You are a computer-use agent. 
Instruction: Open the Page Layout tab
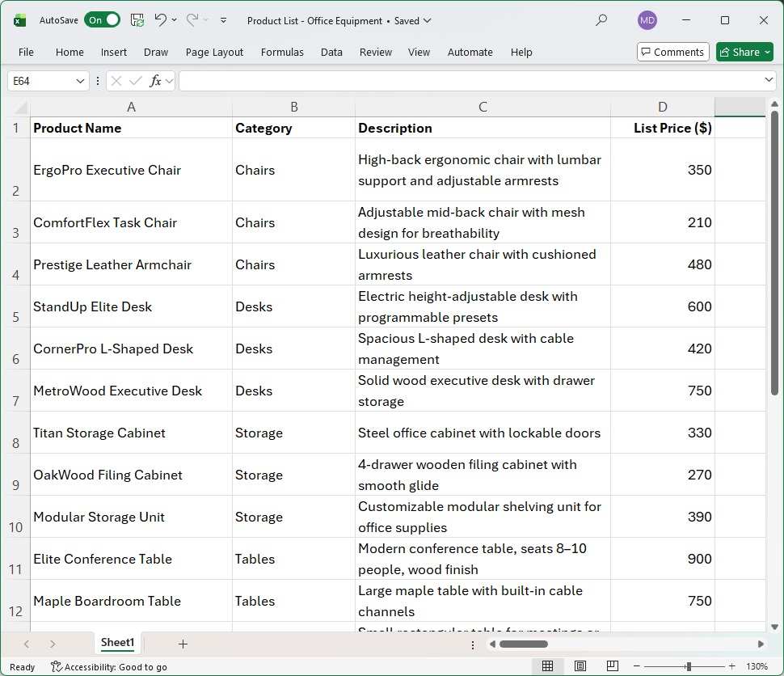coord(214,52)
